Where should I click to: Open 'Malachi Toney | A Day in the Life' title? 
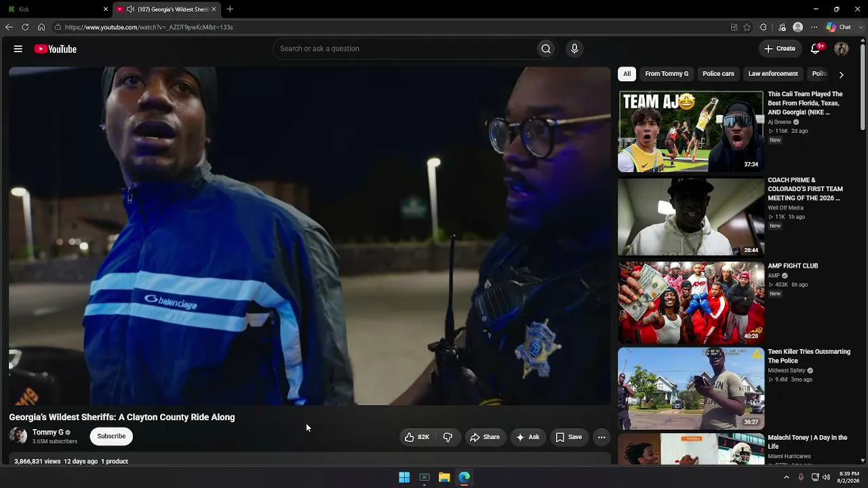808,442
